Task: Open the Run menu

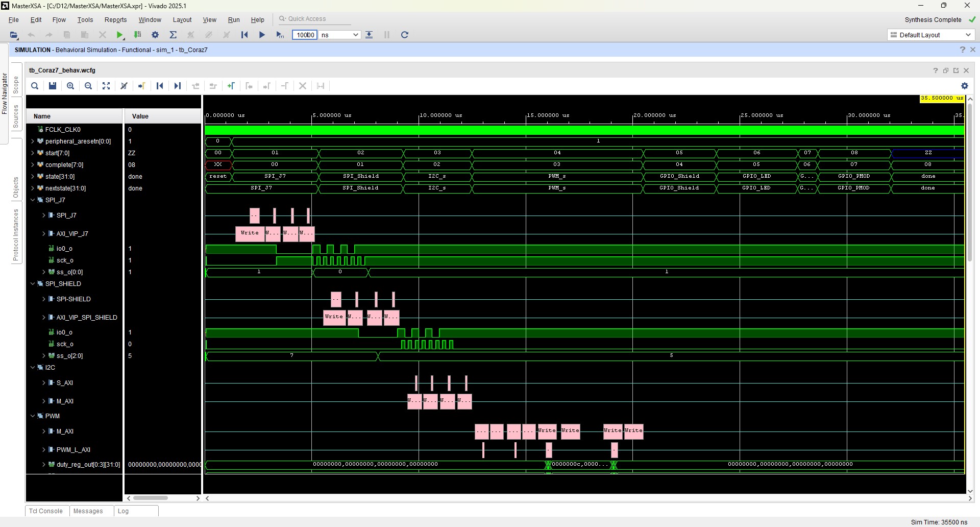Action: click(x=234, y=19)
